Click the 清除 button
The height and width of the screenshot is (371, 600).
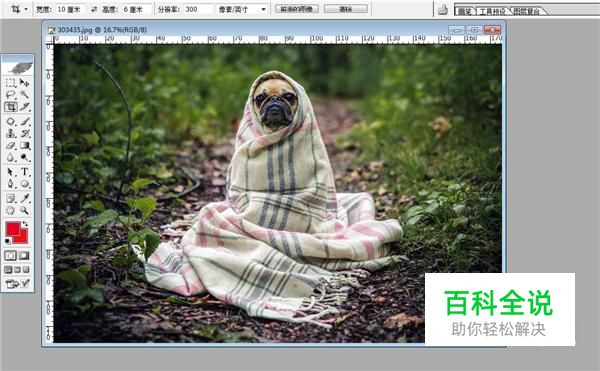click(346, 9)
